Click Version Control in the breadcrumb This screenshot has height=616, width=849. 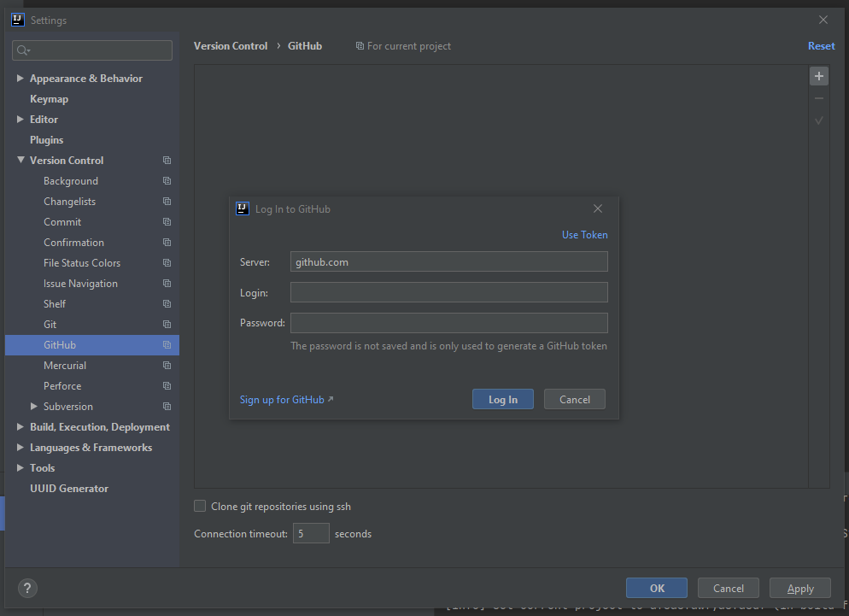point(231,46)
